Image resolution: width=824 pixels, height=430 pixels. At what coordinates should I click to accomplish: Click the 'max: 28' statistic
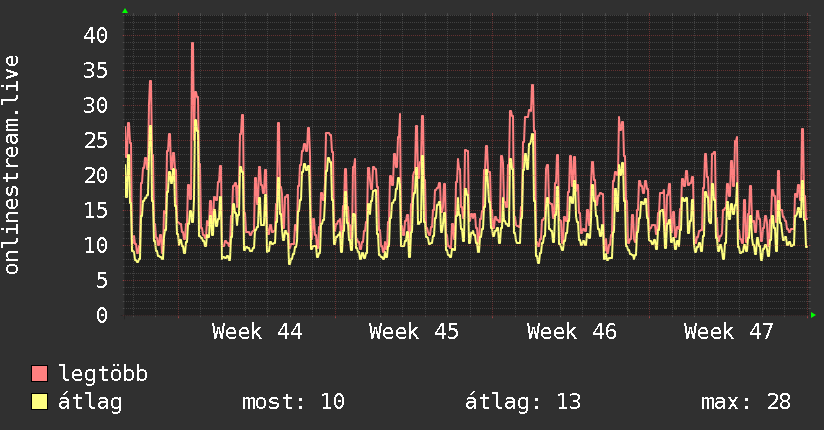[x=746, y=402]
